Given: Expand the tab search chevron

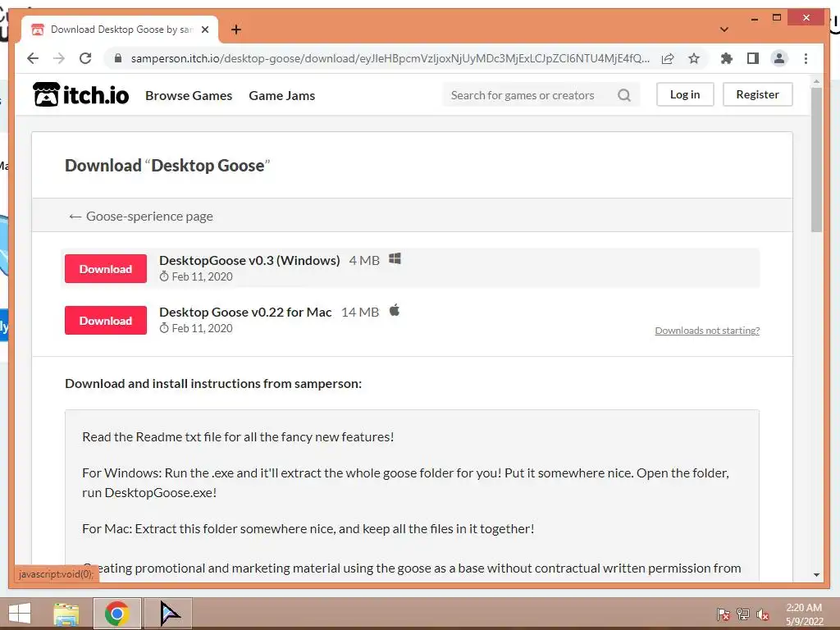Looking at the screenshot, I should (x=724, y=30).
